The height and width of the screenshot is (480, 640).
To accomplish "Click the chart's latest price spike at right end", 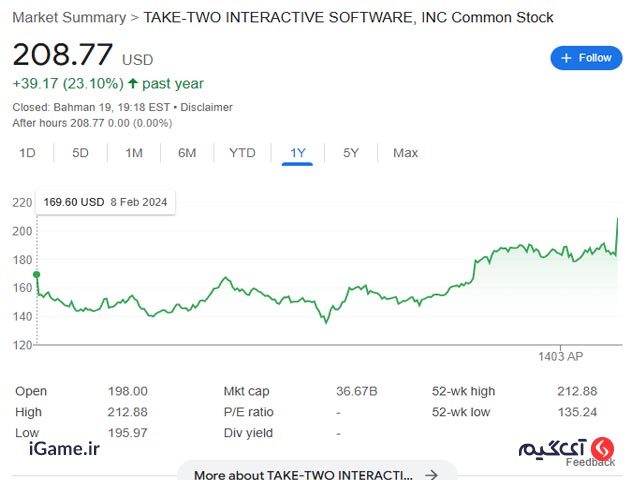I will 617,220.
